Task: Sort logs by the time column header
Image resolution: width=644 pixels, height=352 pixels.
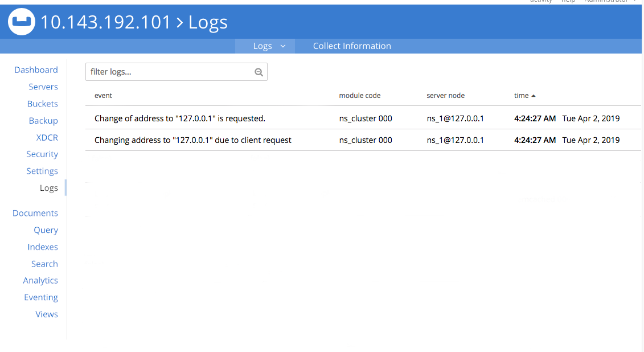Action: (521, 95)
